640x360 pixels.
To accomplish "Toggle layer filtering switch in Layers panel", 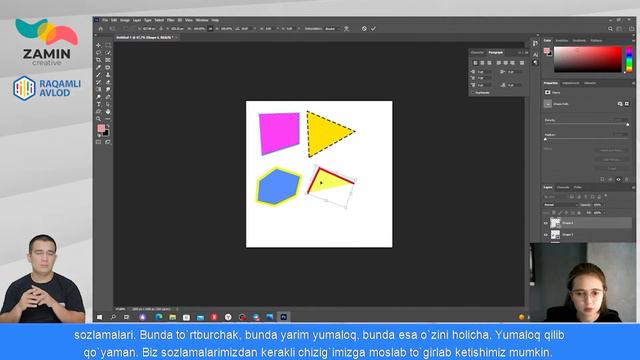I will click(605, 196).
